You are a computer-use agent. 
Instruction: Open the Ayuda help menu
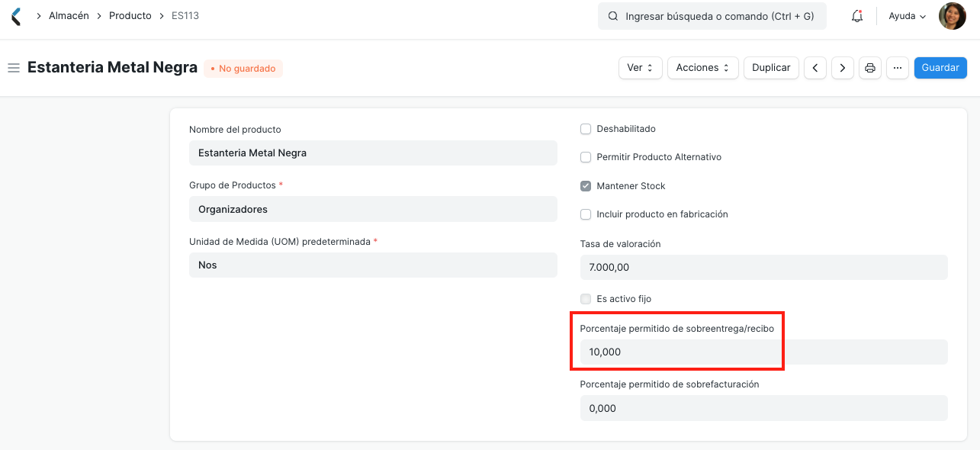click(907, 16)
